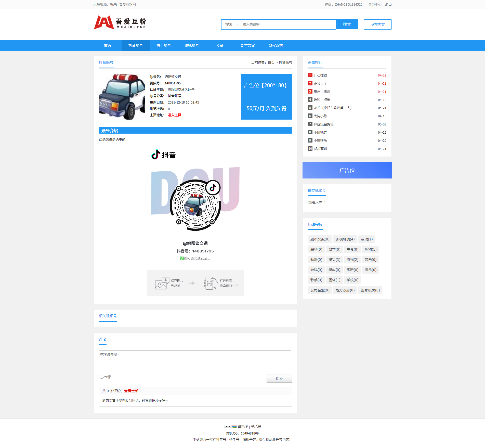Select the 学校(0) quick-nav tag
The height and width of the screenshot is (448, 485).
(352, 280)
